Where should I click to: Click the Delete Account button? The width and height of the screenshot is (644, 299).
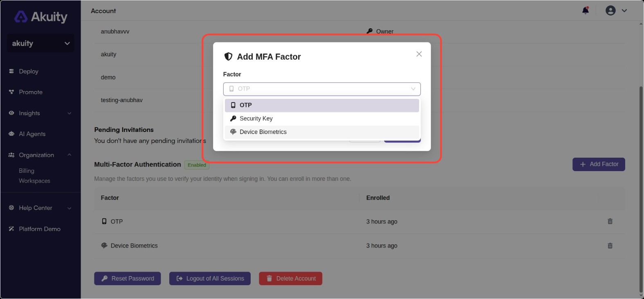[x=291, y=279]
